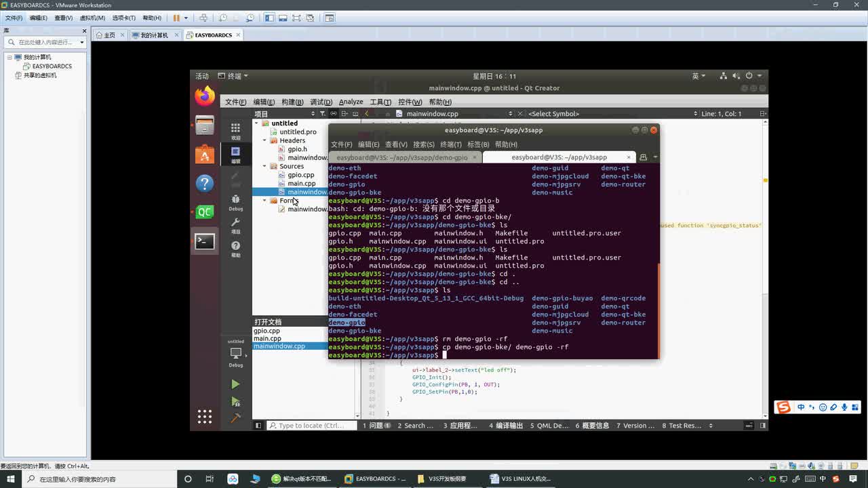Image resolution: width=868 pixels, height=488 pixels.
Task: Open Qt Creator 构建(B) menu
Action: [x=292, y=102]
